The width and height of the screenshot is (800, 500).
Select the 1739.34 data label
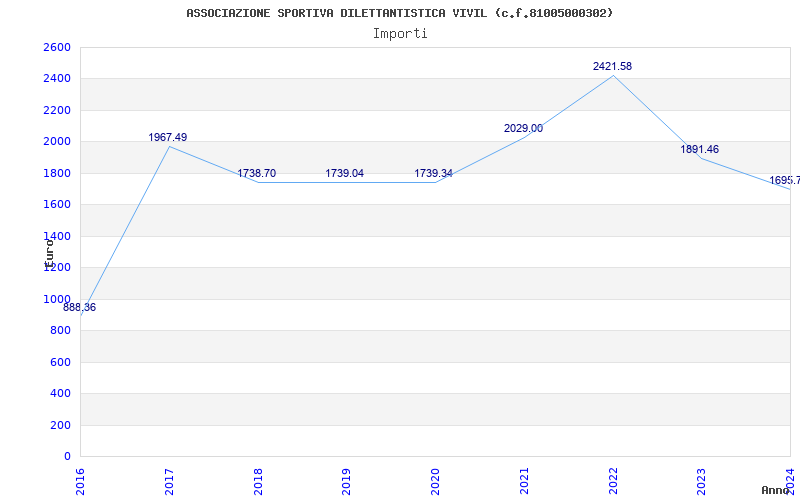point(433,174)
